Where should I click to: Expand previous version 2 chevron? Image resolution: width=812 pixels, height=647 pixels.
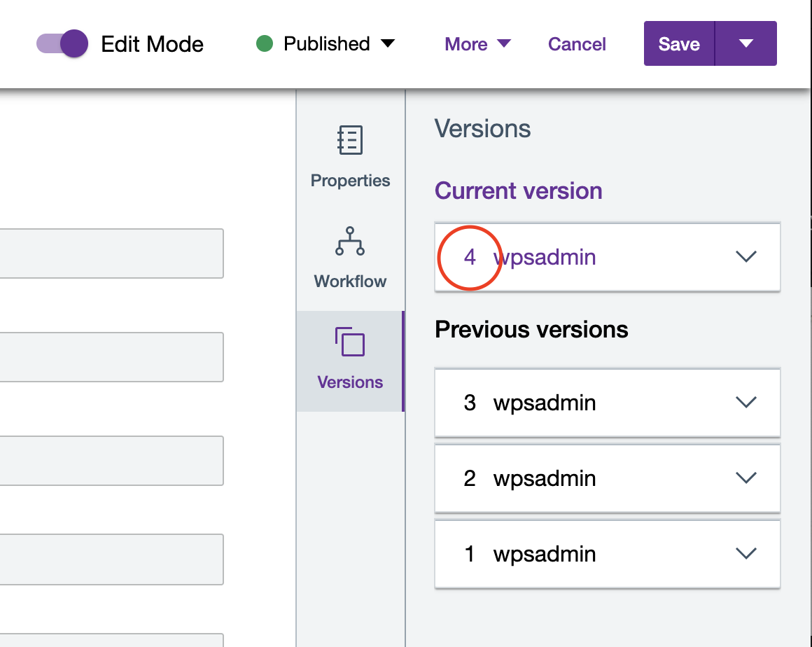tap(746, 478)
